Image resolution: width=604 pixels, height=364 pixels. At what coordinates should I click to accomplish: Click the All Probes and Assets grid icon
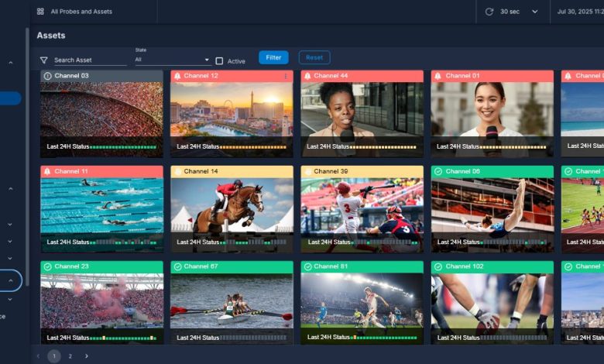click(x=40, y=12)
